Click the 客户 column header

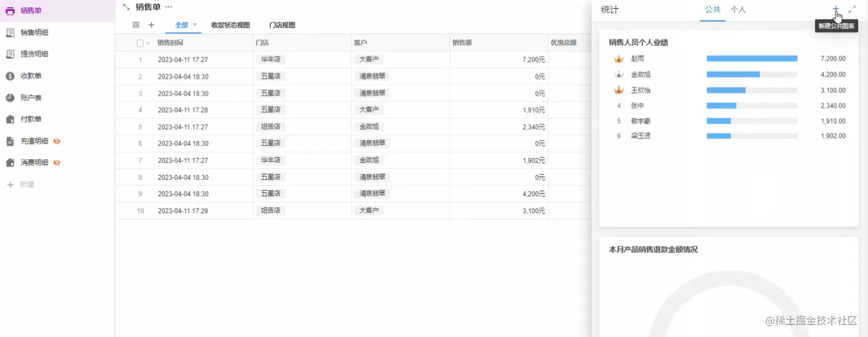coord(361,42)
